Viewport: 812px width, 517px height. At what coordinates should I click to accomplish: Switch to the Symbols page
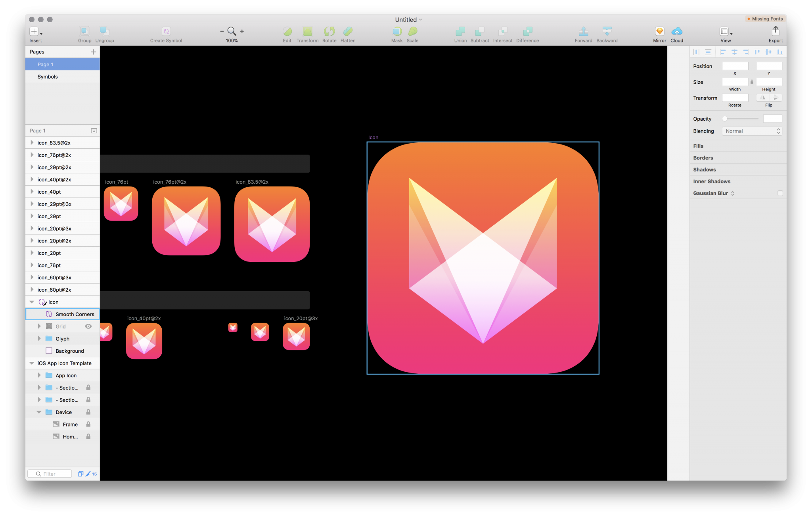tap(48, 77)
